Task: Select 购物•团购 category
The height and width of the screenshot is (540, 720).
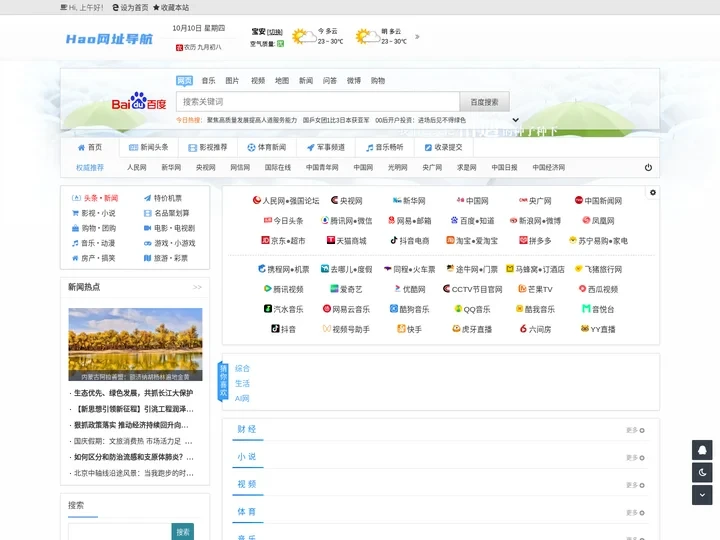Action: 94,228
